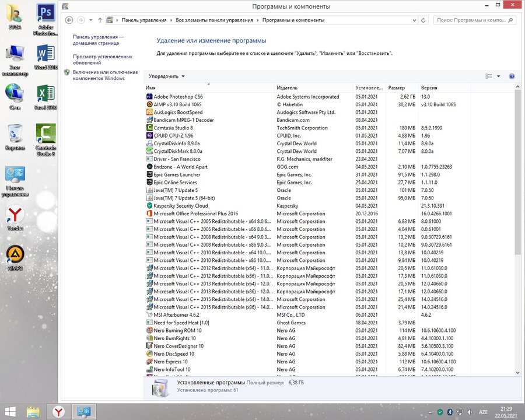Select the AIMP v3.10 Build 1065 list icon
The image size is (525, 420).
click(149, 104)
